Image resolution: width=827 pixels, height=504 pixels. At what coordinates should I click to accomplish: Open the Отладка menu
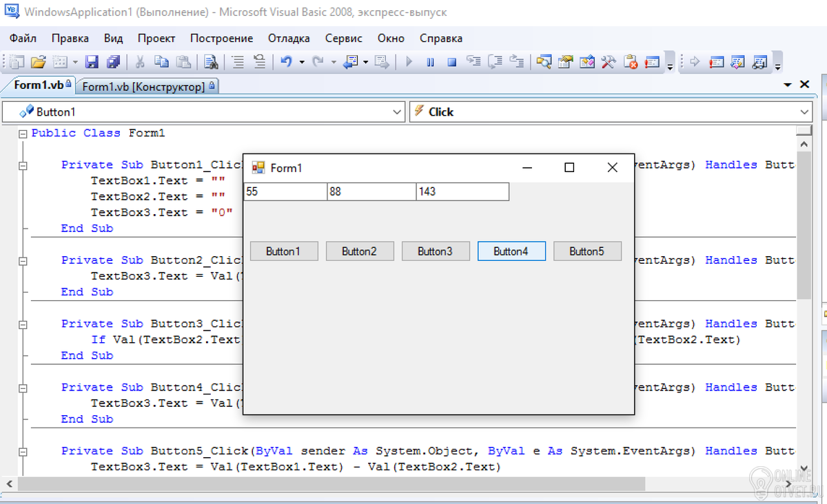289,39
